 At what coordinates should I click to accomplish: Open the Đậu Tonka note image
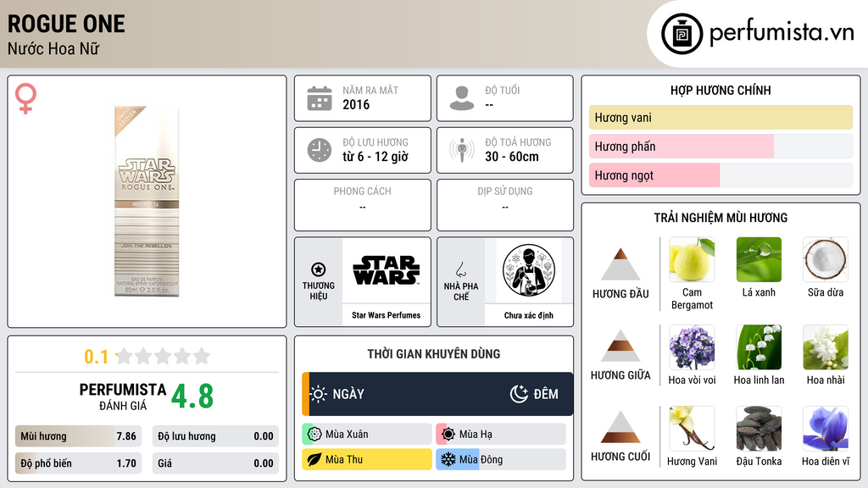[759, 428]
